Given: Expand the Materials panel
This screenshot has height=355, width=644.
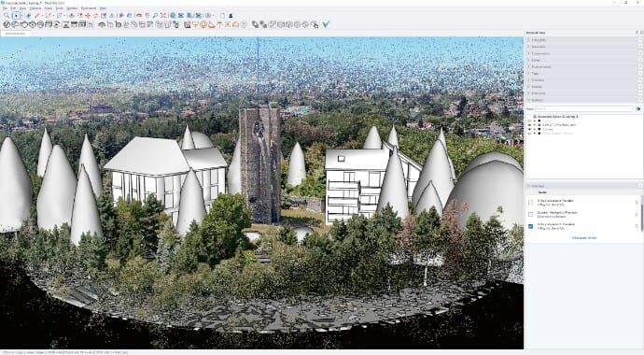Looking at the screenshot, I should tap(581, 47).
